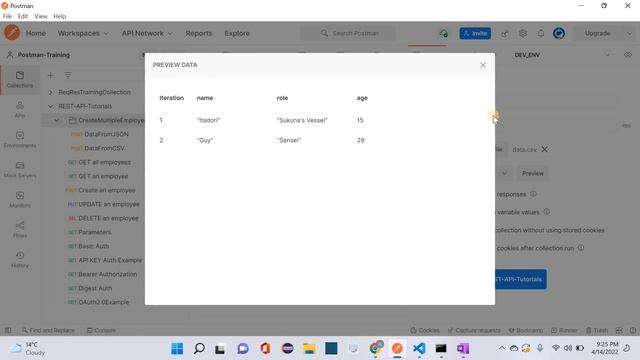Open the notifications bell icon
The width and height of the screenshot is (640, 360).
541,33
